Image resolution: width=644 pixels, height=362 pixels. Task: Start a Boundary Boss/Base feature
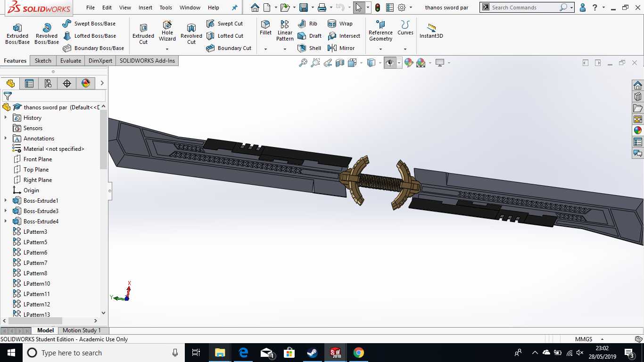pyautogui.click(x=93, y=48)
